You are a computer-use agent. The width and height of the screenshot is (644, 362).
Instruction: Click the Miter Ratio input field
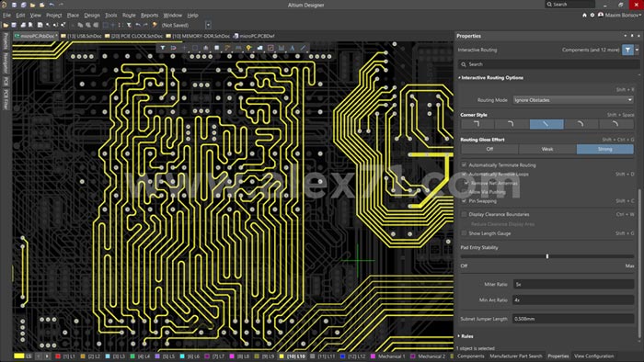click(573, 284)
